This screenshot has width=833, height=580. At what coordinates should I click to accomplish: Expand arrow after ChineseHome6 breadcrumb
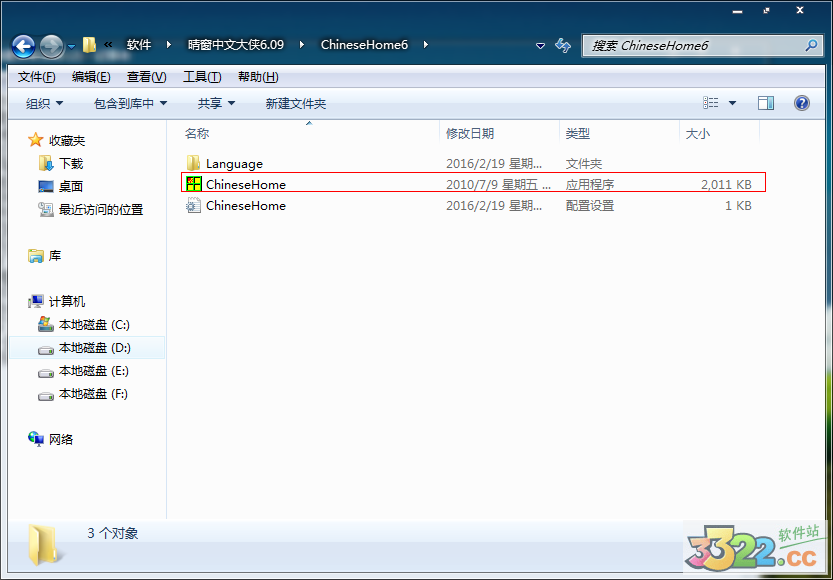tap(426, 45)
